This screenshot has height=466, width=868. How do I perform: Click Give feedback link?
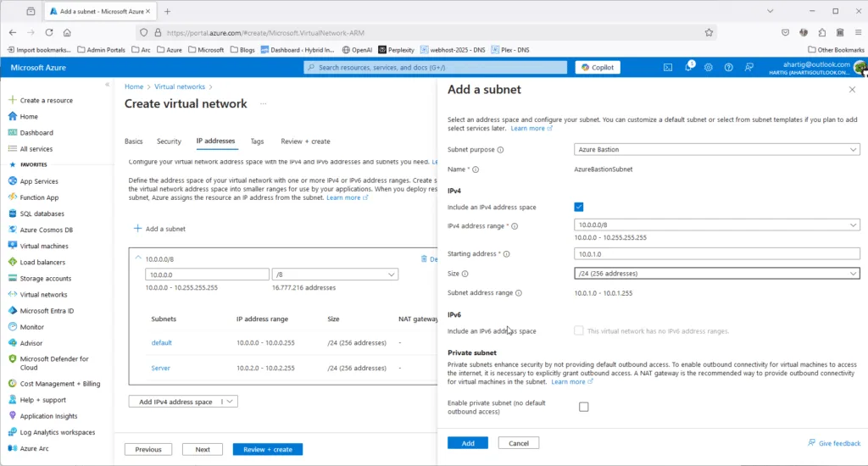pyautogui.click(x=834, y=443)
